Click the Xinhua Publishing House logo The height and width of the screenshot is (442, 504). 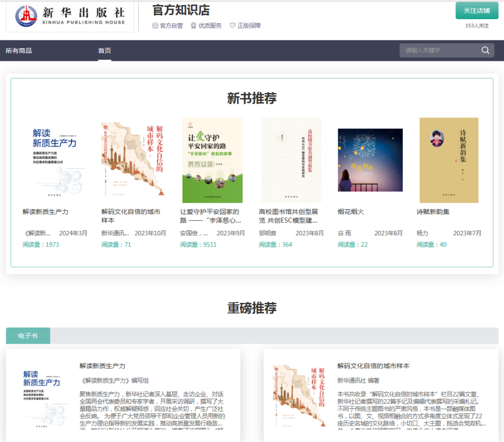[x=70, y=16]
